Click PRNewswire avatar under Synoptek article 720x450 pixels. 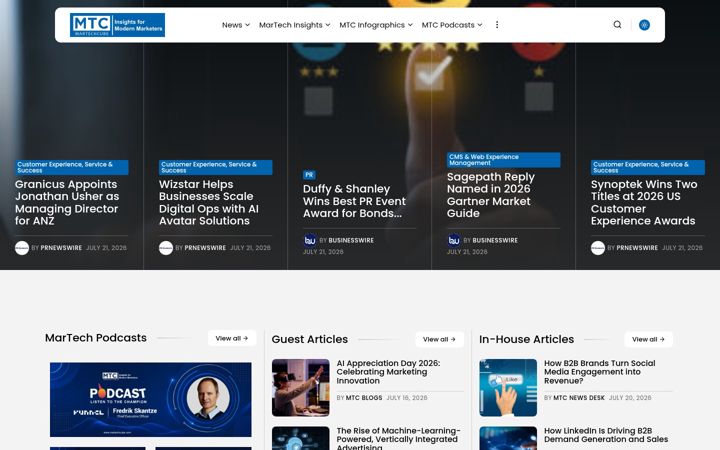598,248
